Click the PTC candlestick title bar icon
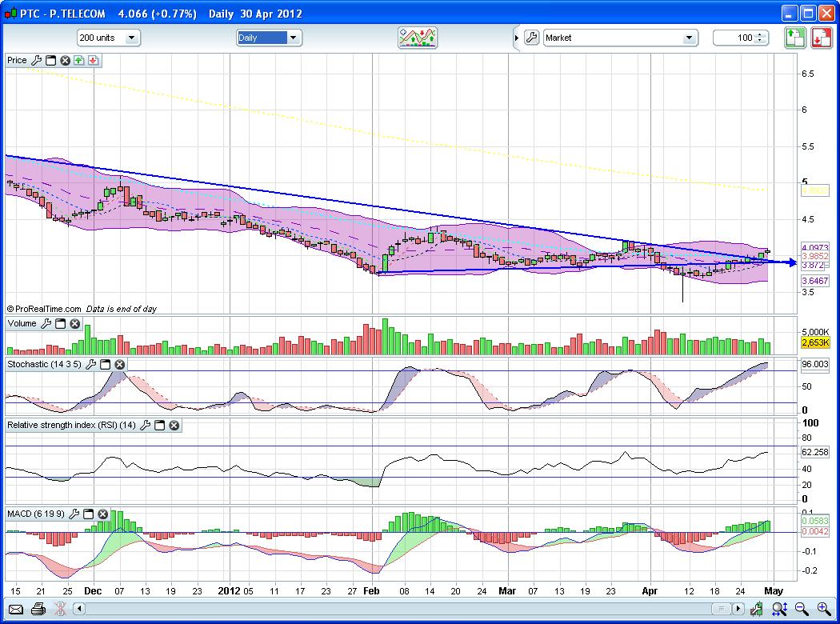 click(x=10, y=14)
